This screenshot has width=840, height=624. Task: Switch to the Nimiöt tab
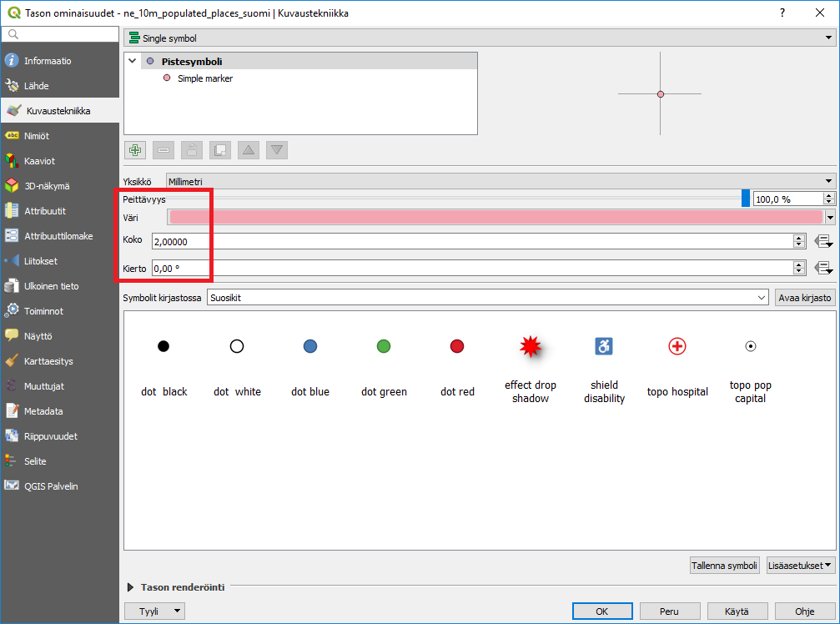pos(37,136)
